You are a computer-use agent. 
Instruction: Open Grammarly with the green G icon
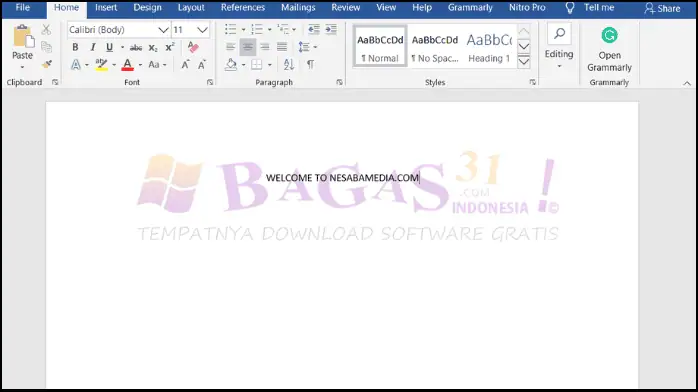point(609,49)
